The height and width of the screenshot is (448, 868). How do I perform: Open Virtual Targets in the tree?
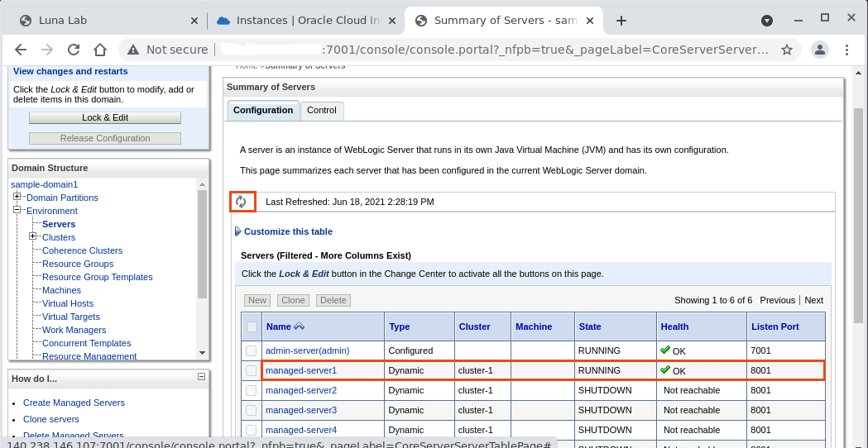coord(71,317)
